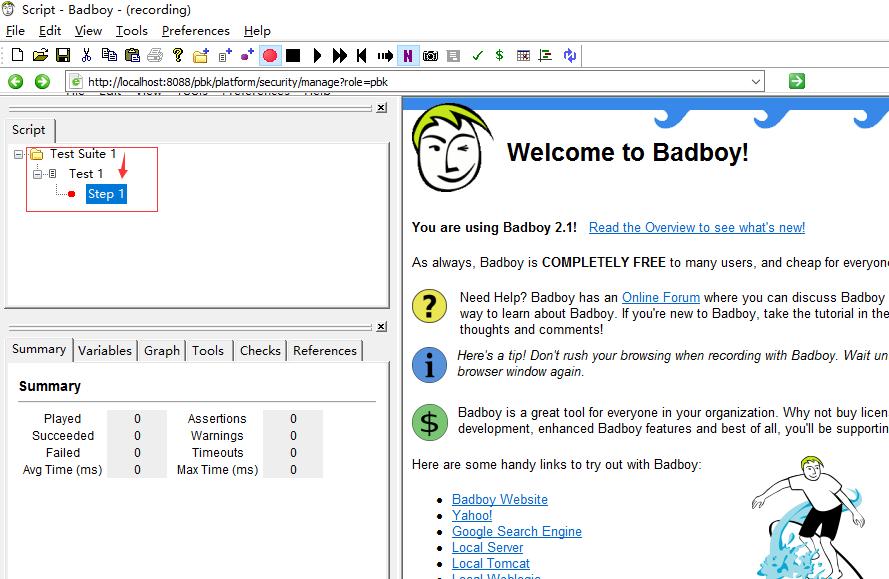This screenshot has height=579, width=889.
Task: Click inside the URL address field
Action: [400, 82]
